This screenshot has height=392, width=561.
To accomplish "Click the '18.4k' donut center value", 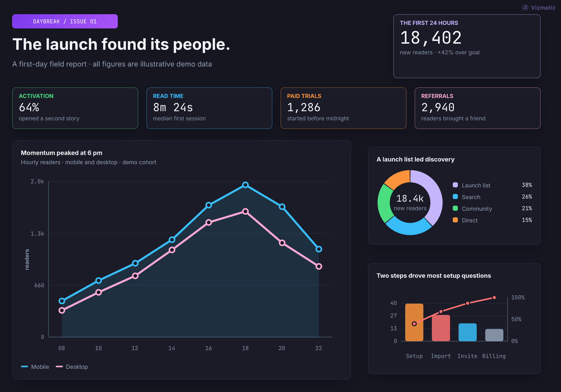I will tap(410, 199).
